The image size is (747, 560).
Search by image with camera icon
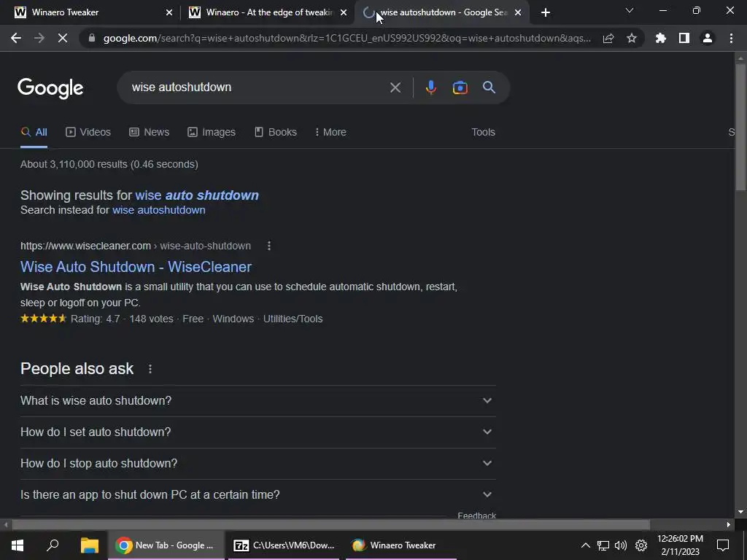point(460,87)
